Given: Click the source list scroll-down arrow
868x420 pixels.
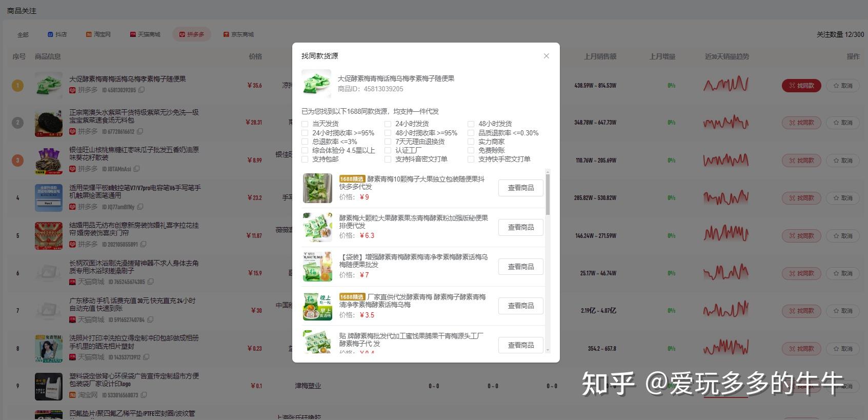Looking at the screenshot, I should (x=548, y=350).
